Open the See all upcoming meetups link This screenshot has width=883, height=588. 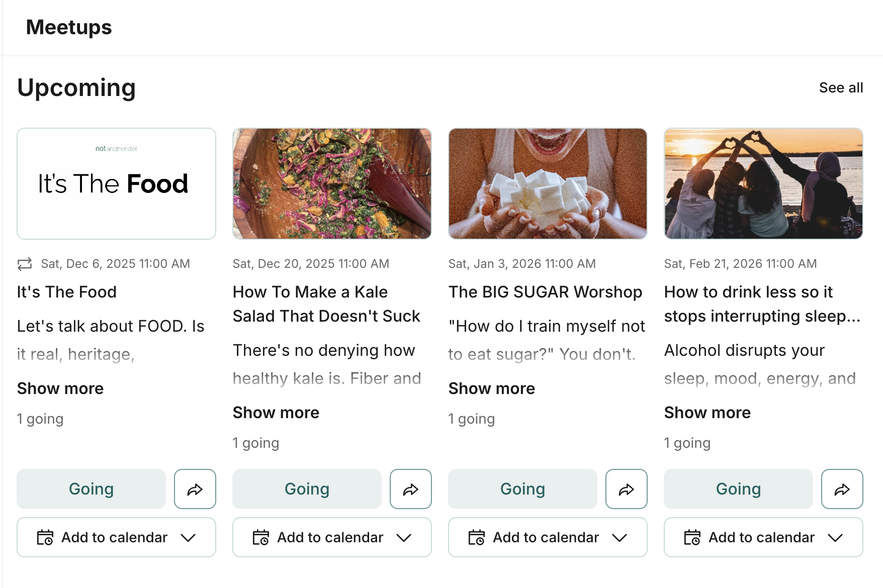coord(841,87)
